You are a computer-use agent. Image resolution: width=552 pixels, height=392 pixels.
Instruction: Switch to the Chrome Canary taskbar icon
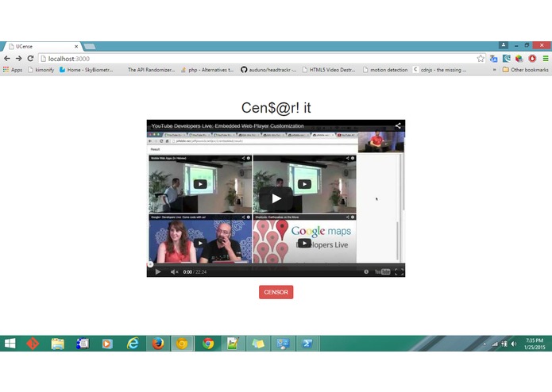(x=182, y=344)
